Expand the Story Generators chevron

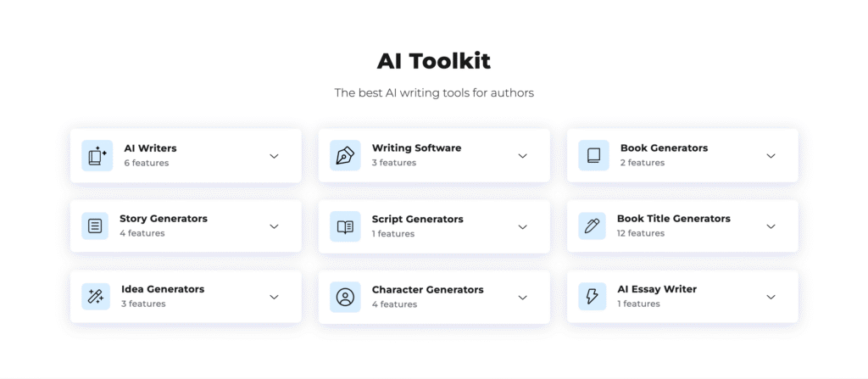(x=274, y=226)
